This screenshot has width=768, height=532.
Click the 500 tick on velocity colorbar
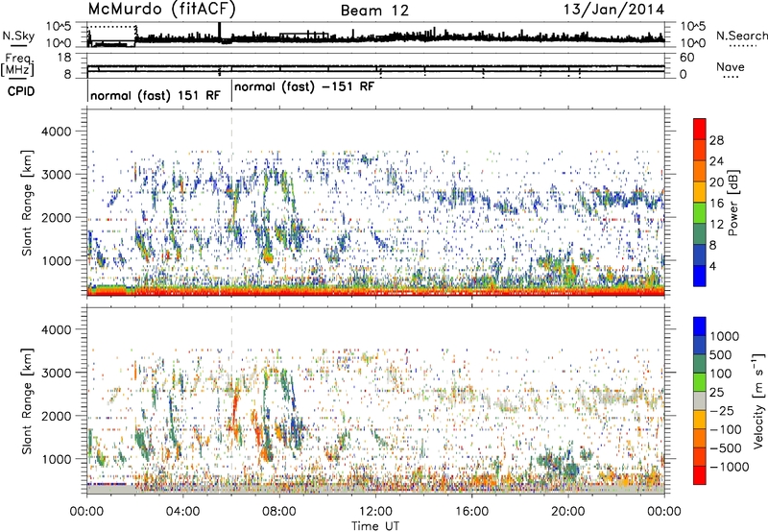(x=721, y=354)
